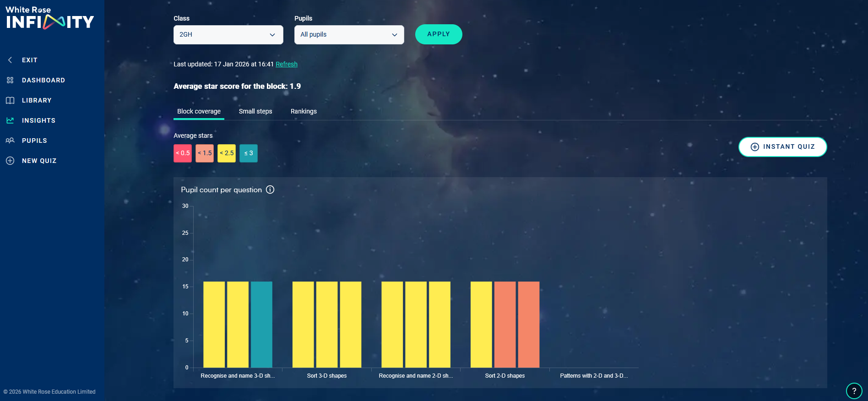Viewport: 868px width, 401px height.
Task: Switch to the Small steps tab
Action: click(x=255, y=111)
